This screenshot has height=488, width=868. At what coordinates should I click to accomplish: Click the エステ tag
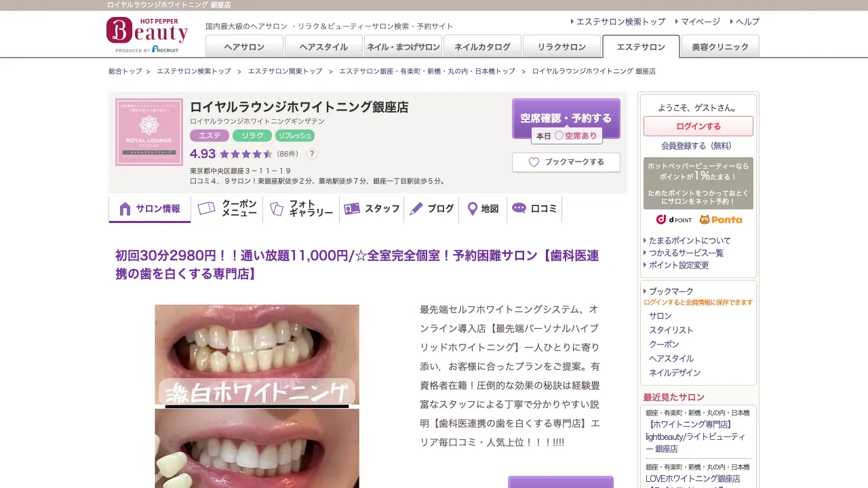(x=210, y=136)
